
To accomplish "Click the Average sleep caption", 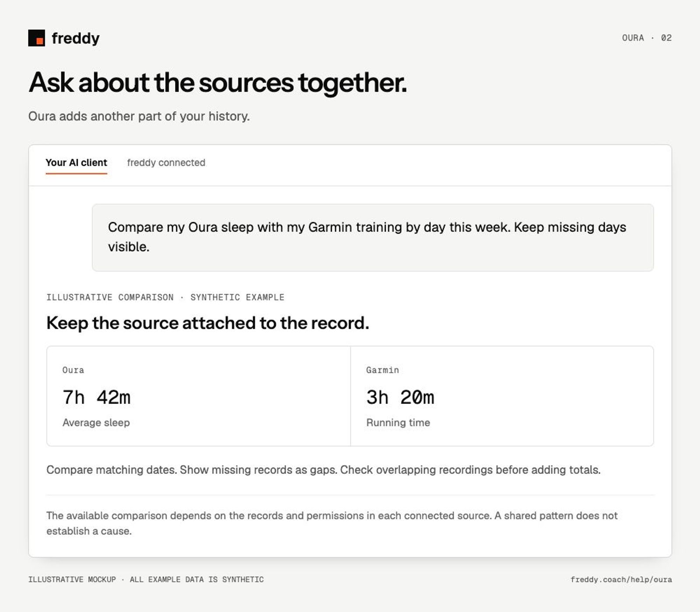I will pos(96,423).
